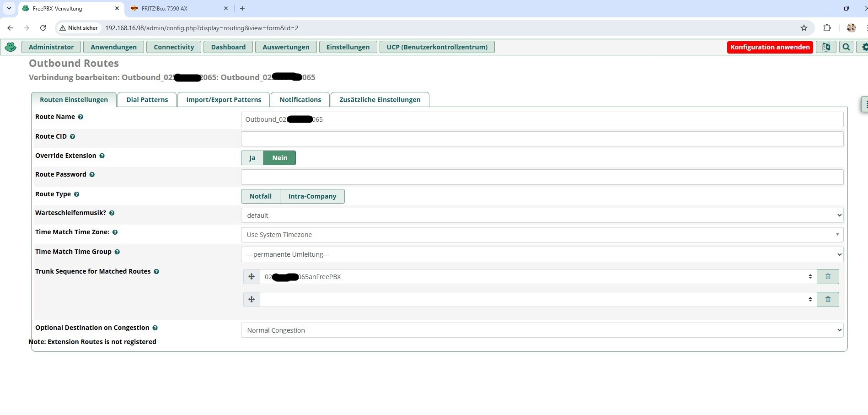Toggle the Notfall route type
This screenshot has height=415, width=868.
pyautogui.click(x=260, y=196)
